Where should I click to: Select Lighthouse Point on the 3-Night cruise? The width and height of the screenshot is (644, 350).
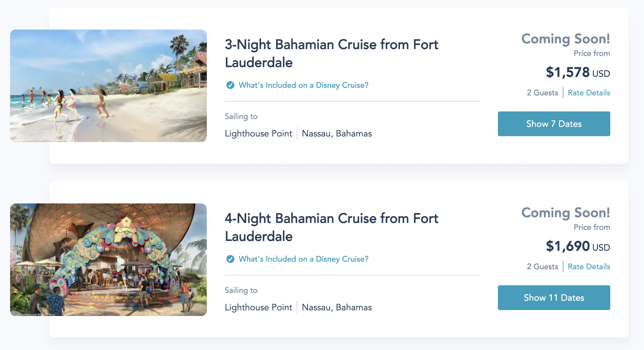[x=258, y=133]
